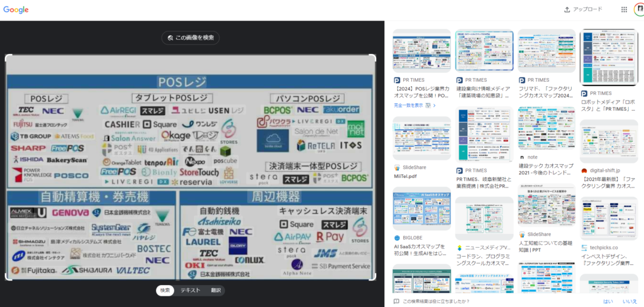
Task: Click the SHARP logo in image
Action: pos(28,148)
